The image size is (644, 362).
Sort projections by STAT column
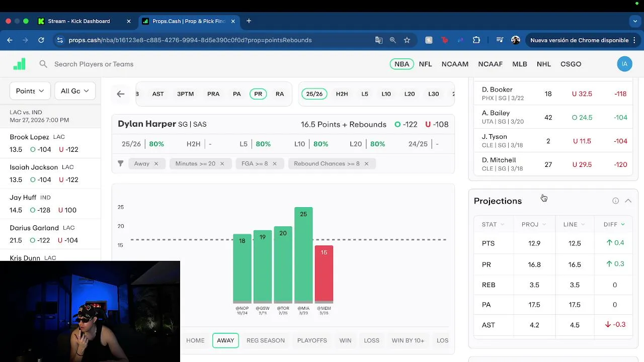pos(493,224)
